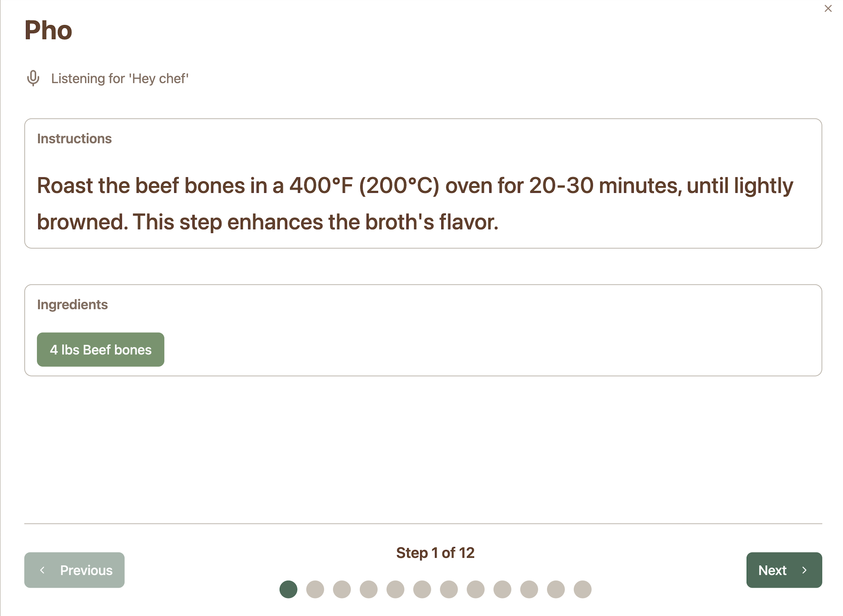Select the ninth step dot
Screen dimensions: 843x616
[502, 589]
